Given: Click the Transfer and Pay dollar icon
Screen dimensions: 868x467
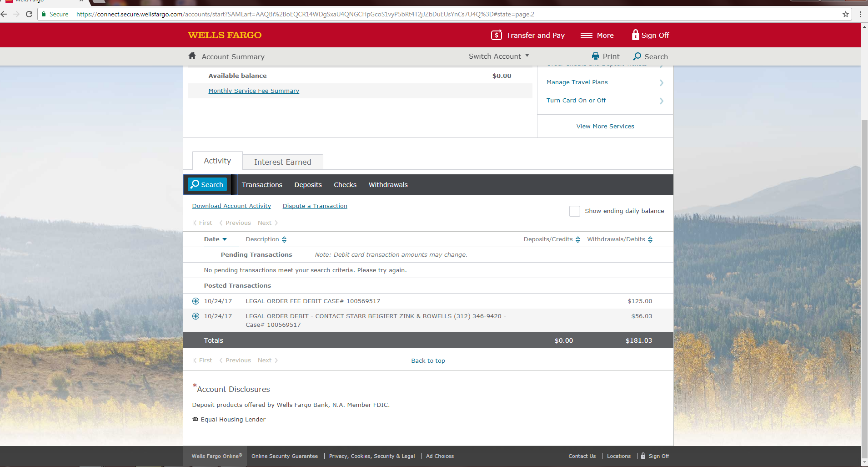Looking at the screenshot, I should pos(497,35).
